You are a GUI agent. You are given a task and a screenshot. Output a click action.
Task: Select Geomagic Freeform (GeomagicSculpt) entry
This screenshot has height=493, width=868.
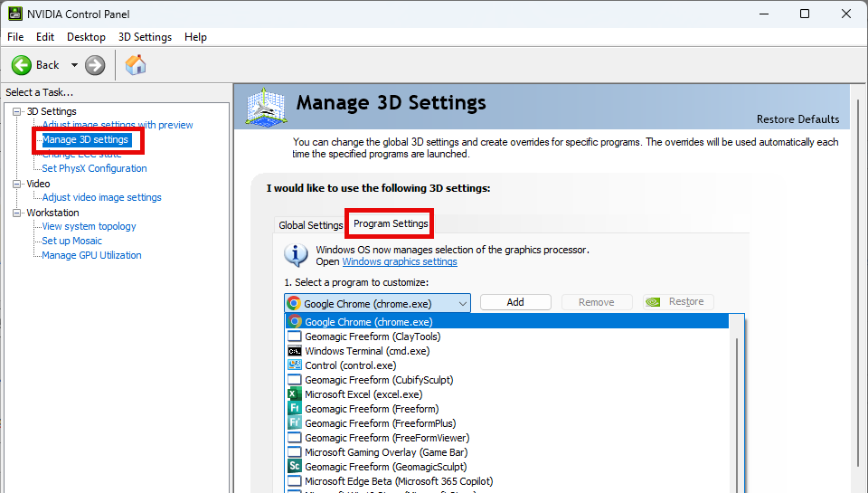(x=507, y=467)
